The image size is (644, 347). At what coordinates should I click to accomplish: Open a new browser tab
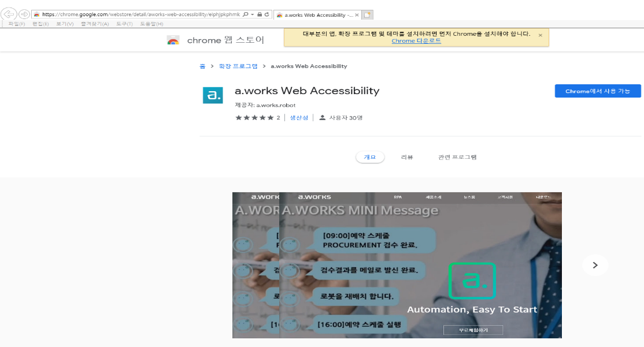[x=367, y=15]
